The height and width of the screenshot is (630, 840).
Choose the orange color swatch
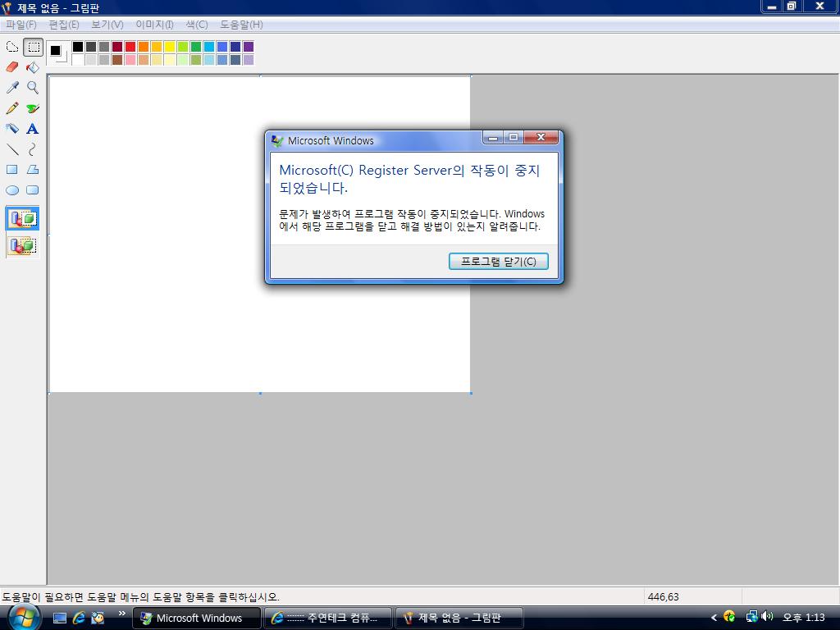(x=144, y=47)
